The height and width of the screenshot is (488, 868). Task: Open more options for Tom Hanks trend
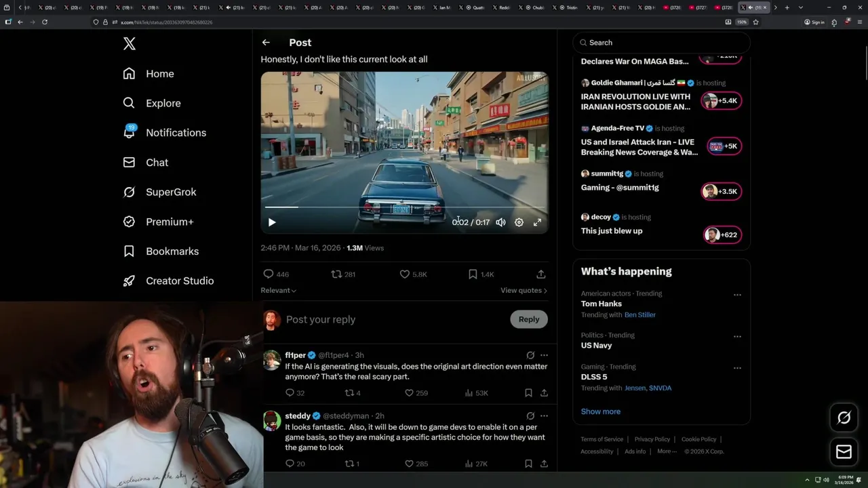click(x=737, y=295)
